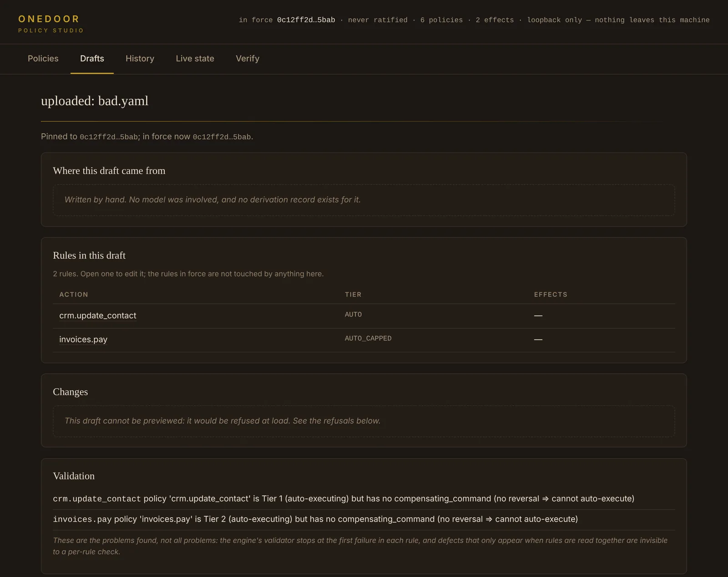The height and width of the screenshot is (577, 728).
Task: Click the TIER column header
Action: pyautogui.click(x=353, y=295)
